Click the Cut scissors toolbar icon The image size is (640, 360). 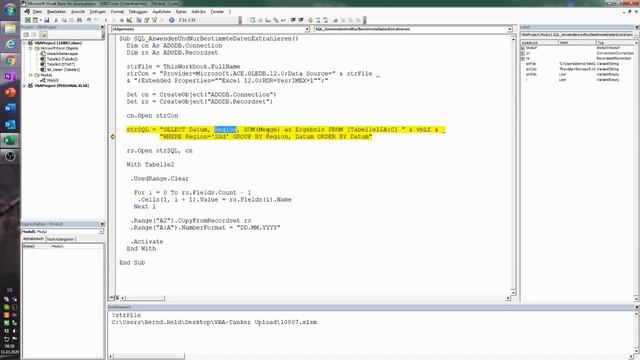[x=56, y=20]
